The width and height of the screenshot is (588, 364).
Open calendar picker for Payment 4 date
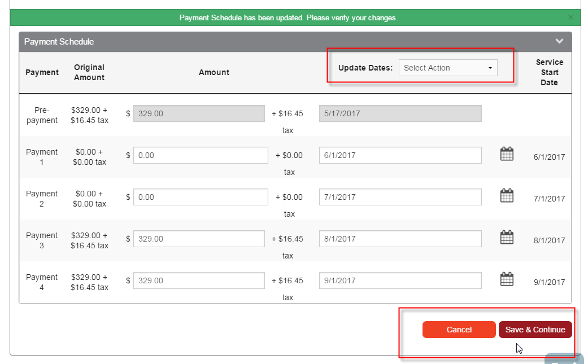[507, 279]
